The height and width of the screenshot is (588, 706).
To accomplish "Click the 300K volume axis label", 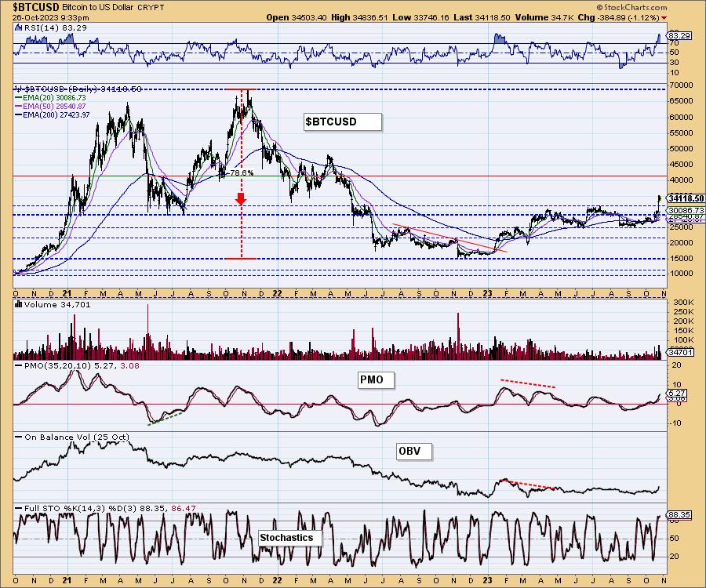I will click(683, 303).
